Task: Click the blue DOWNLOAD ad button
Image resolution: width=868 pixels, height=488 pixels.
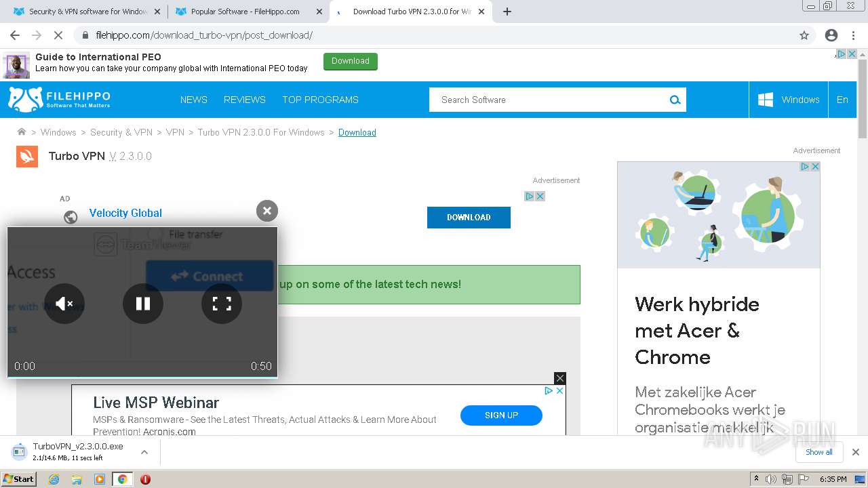Action: pyautogui.click(x=469, y=218)
